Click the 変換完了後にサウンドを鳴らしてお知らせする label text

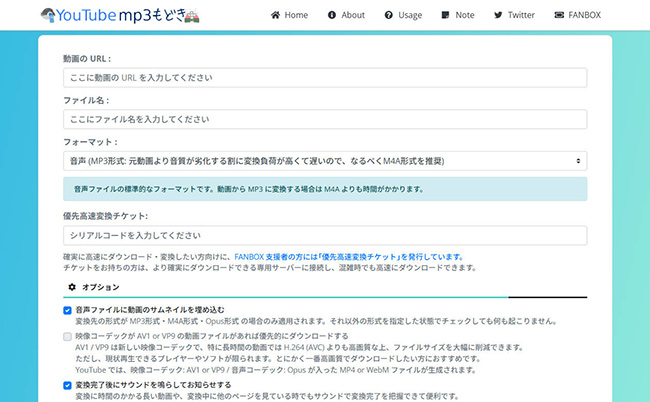(153, 385)
